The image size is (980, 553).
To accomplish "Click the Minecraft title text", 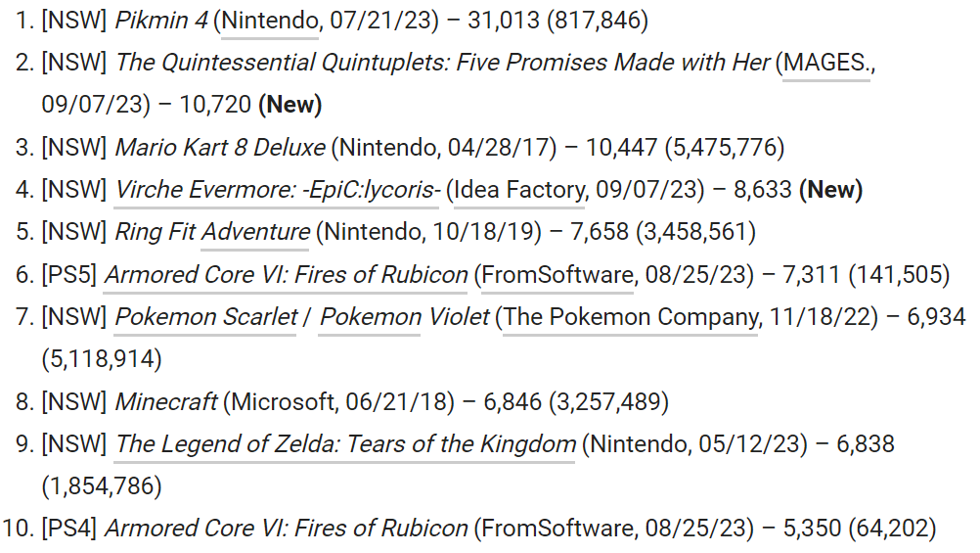I will 165,401.
